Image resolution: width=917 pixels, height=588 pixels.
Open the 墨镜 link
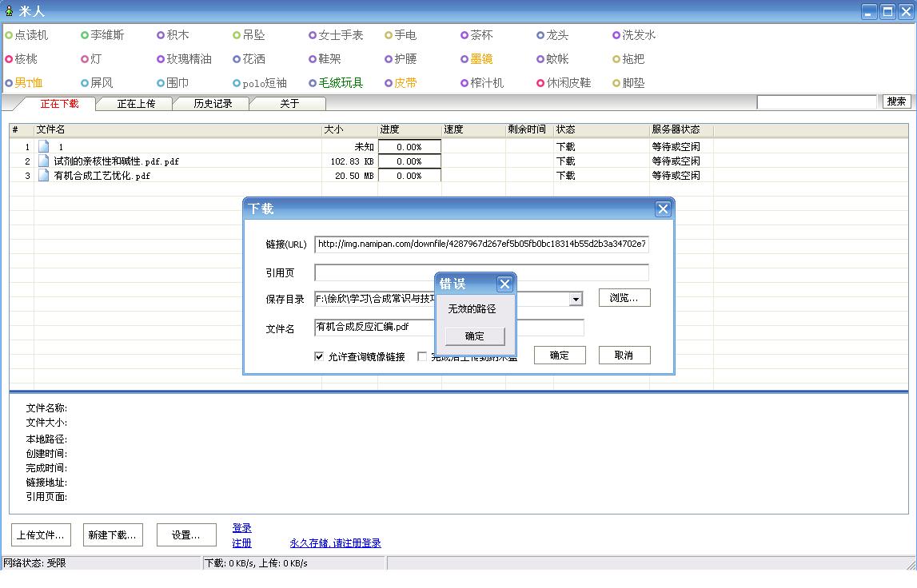pos(481,59)
